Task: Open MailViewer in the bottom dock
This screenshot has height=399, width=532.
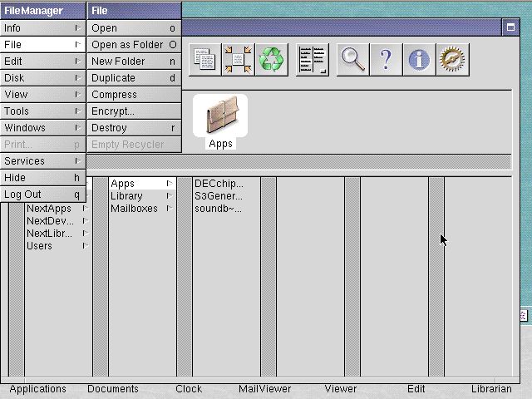Action: point(264,389)
